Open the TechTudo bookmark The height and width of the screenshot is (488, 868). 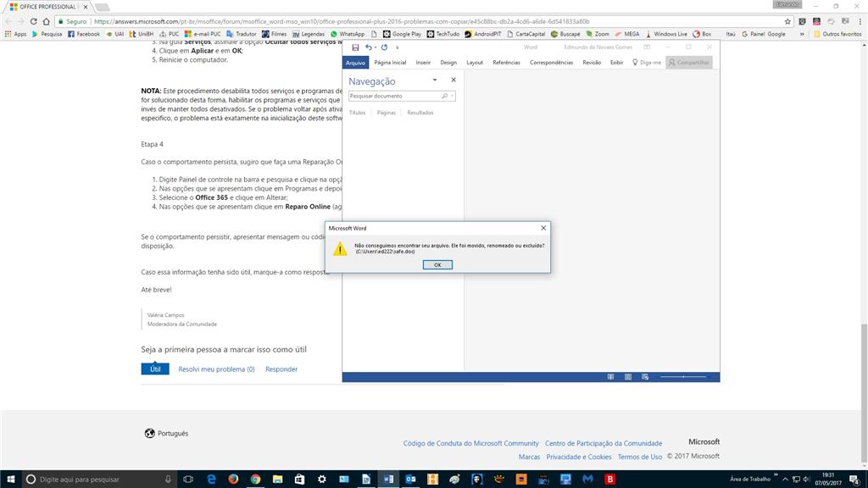pyautogui.click(x=442, y=34)
